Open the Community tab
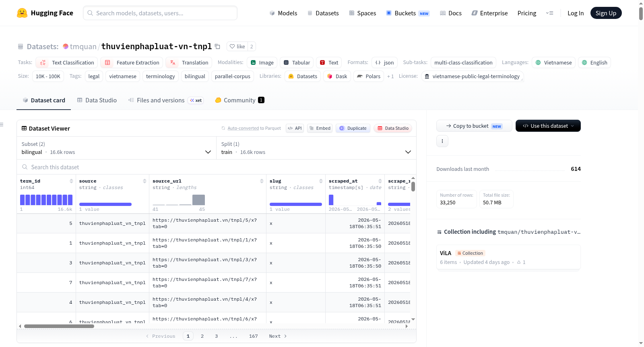 (x=239, y=100)
